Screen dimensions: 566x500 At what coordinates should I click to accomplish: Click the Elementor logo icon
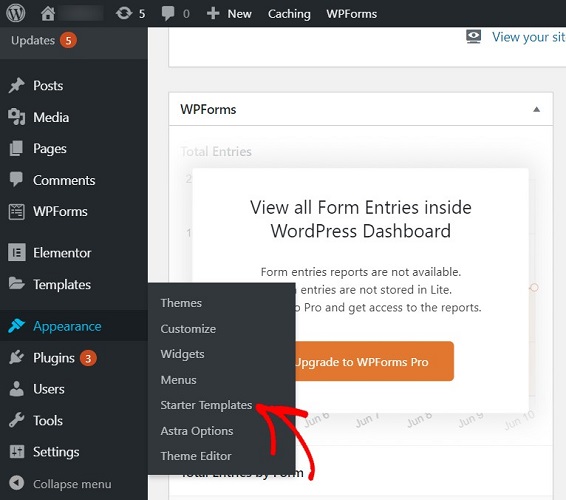[x=17, y=252]
